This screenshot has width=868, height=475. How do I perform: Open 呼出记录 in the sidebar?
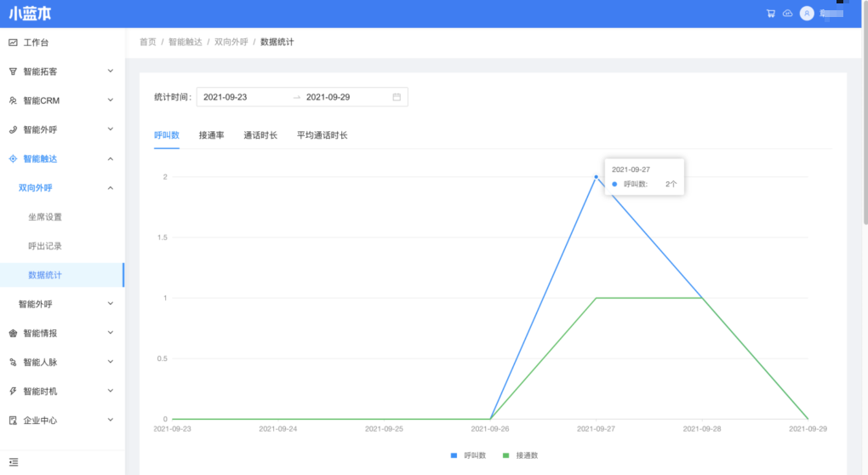click(x=45, y=246)
